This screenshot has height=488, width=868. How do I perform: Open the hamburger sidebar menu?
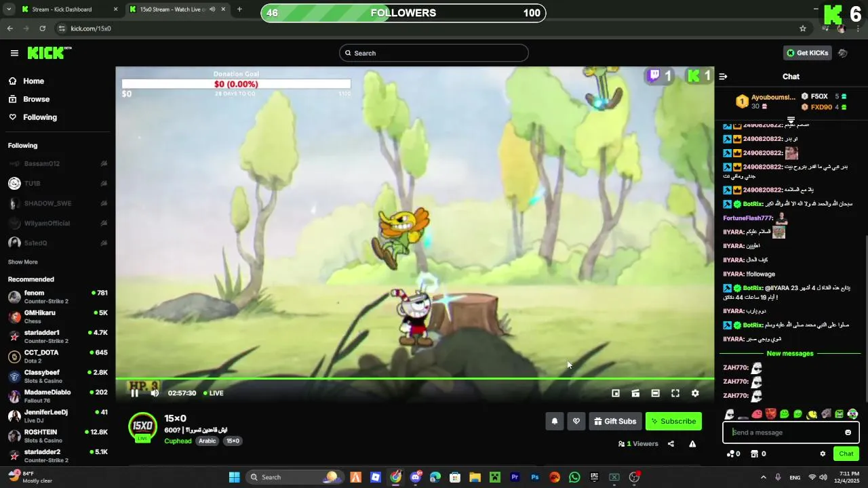pos(14,53)
